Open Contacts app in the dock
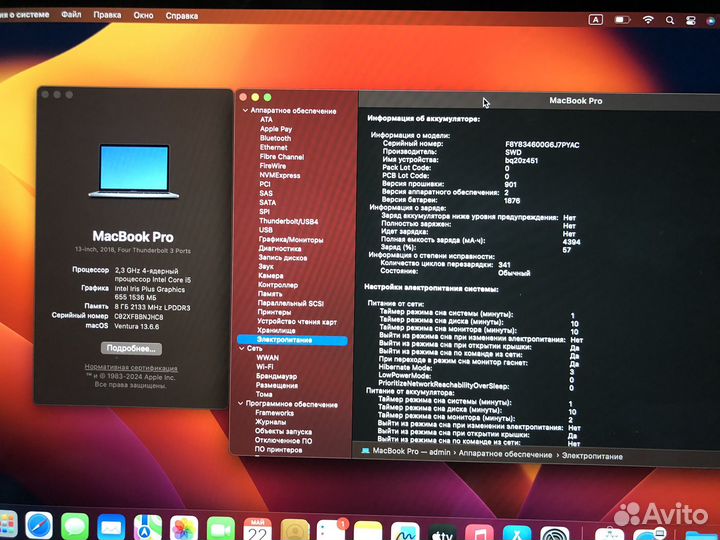This screenshot has width=720, height=540. click(x=295, y=530)
